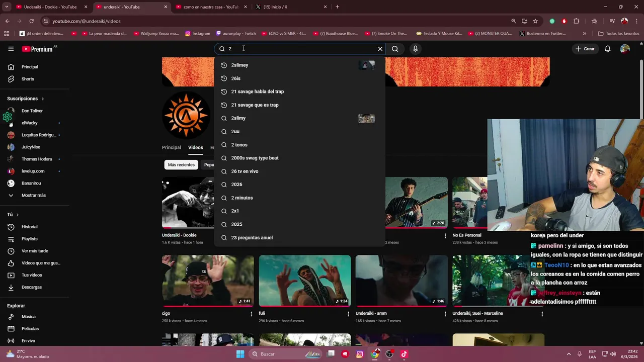Screen dimensions: 644x362
Task: Select suggestion 26 tv en vivo
Action: tap(300, 171)
